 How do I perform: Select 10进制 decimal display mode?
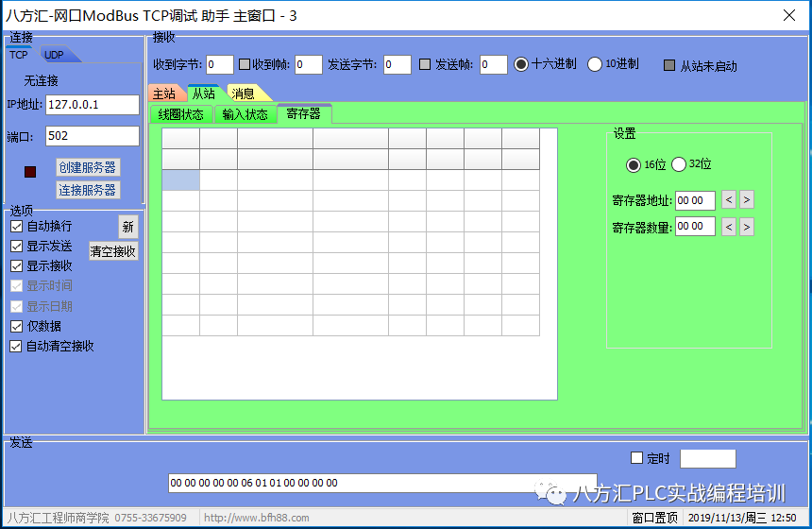click(595, 64)
